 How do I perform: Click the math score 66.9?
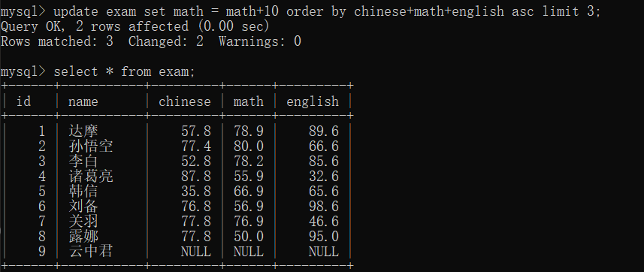click(249, 192)
